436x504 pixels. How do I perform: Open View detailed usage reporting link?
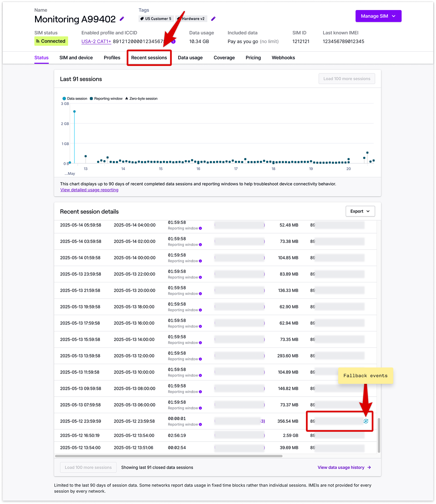89,190
